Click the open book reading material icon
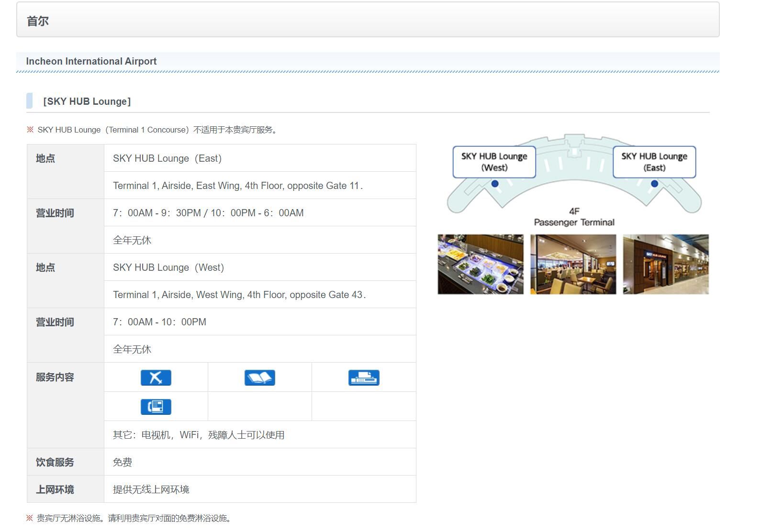Image resolution: width=761 pixels, height=532 pixels. 260,377
